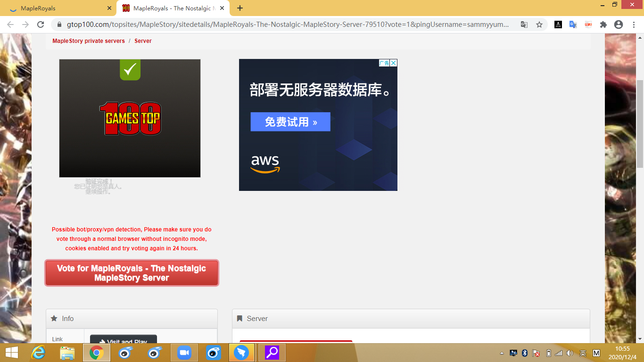Click the scrollbar up arrow

(x=640, y=37)
